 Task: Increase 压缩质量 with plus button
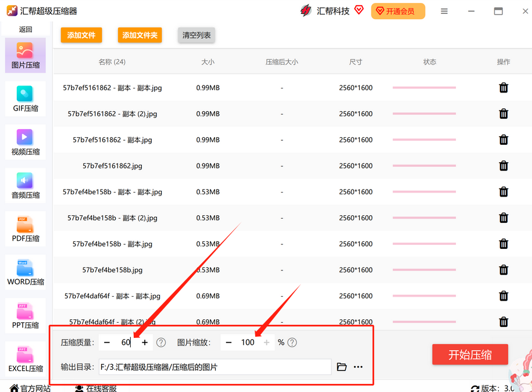pyautogui.click(x=145, y=343)
